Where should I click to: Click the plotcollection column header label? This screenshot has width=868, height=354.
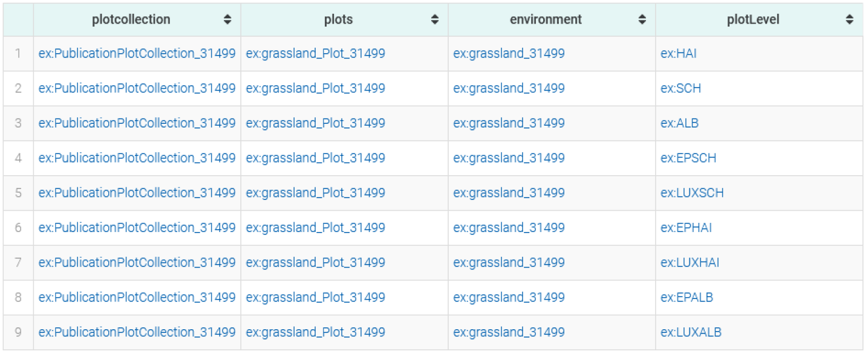pos(131,20)
